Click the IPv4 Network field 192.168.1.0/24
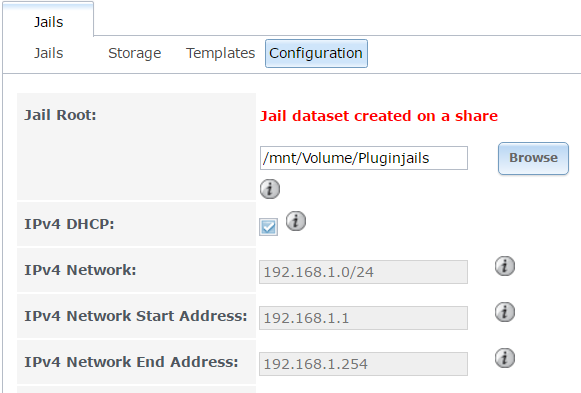The height and width of the screenshot is (393, 581). click(x=363, y=272)
